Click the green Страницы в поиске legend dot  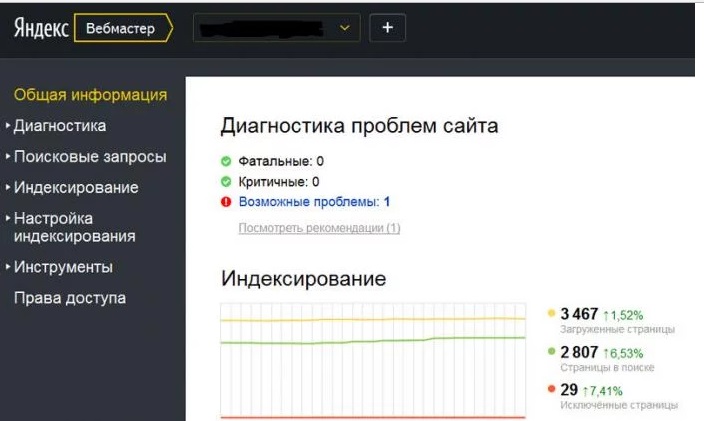551,351
